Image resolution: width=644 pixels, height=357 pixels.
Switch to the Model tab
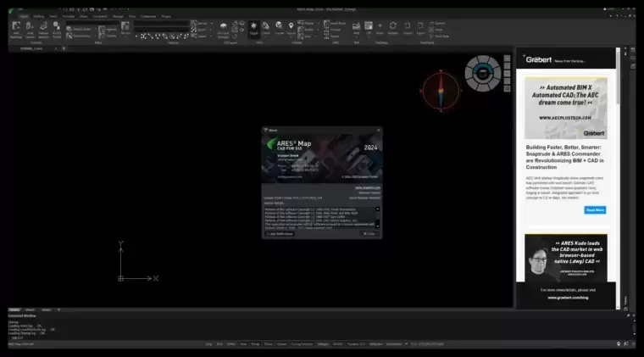click(14, 310)
